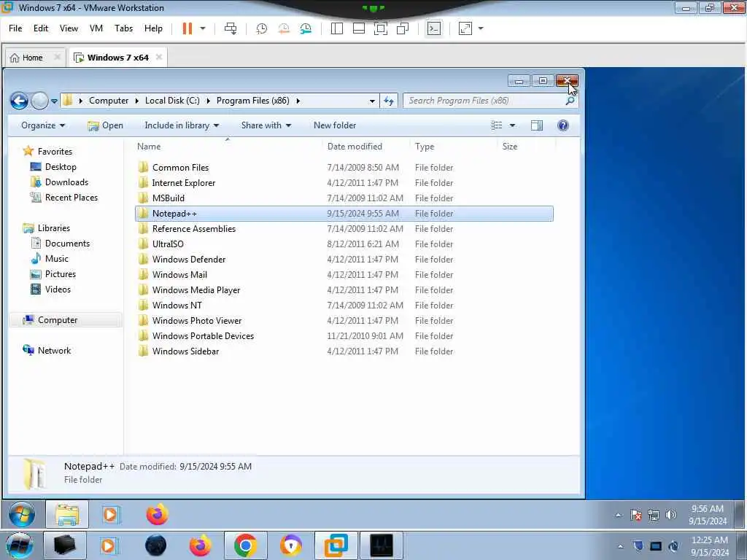Screen dimensions: 747x560
Task: Select Recent Places in navigation pane
Action: (x=71, y=197)
